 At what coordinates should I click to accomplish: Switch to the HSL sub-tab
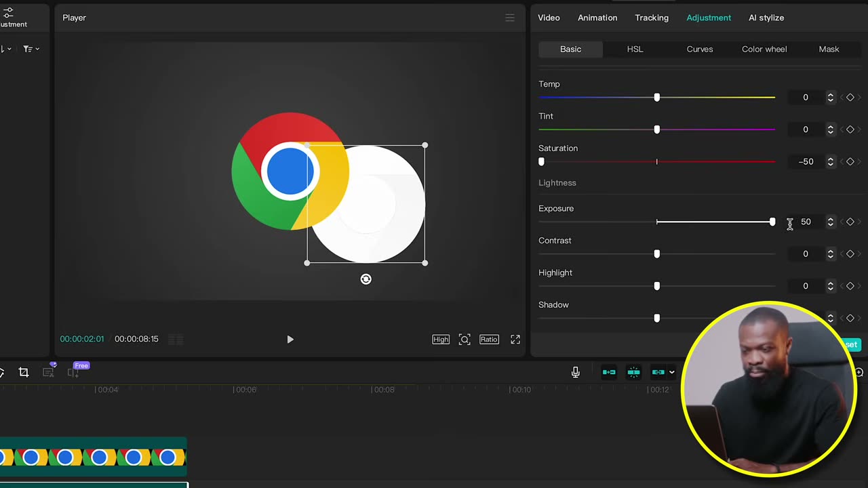635,49
